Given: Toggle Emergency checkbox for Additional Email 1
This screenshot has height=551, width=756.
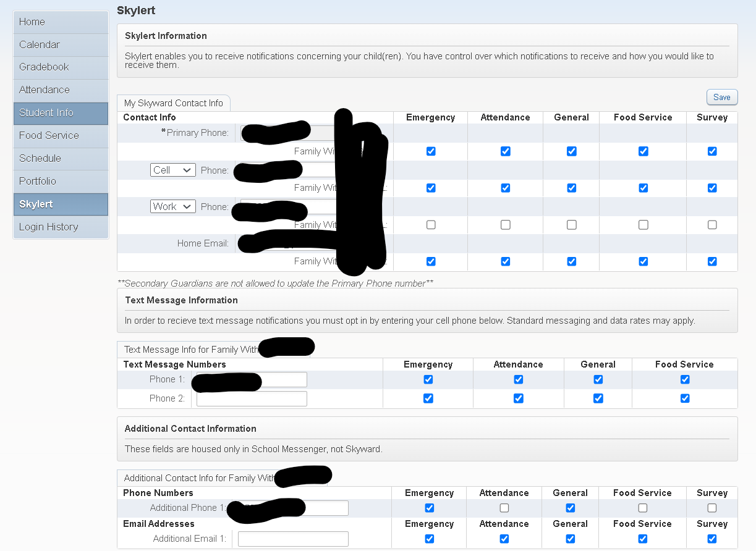Looking at the screenshot, I should click(430, 539).
